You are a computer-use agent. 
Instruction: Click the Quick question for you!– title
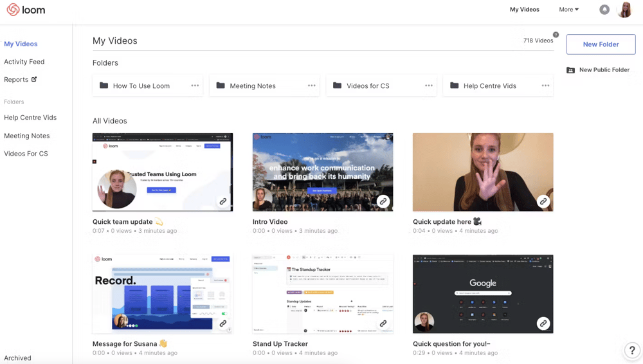coord(451,344)
